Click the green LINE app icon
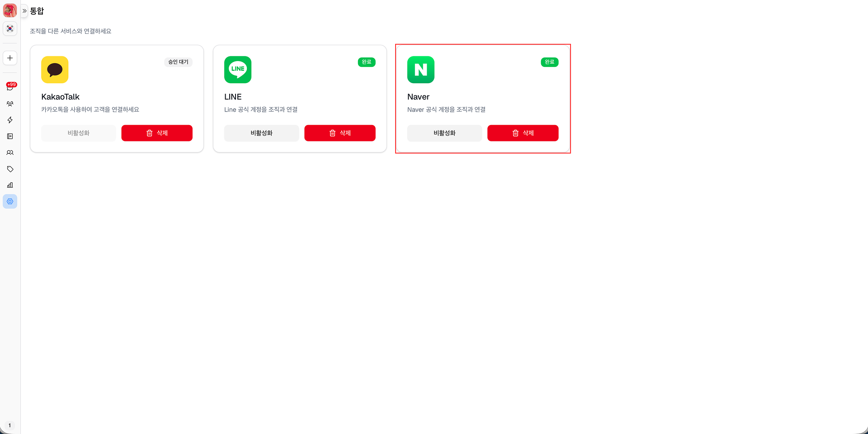This screenshot has width=868, height=434. (238, 70)
